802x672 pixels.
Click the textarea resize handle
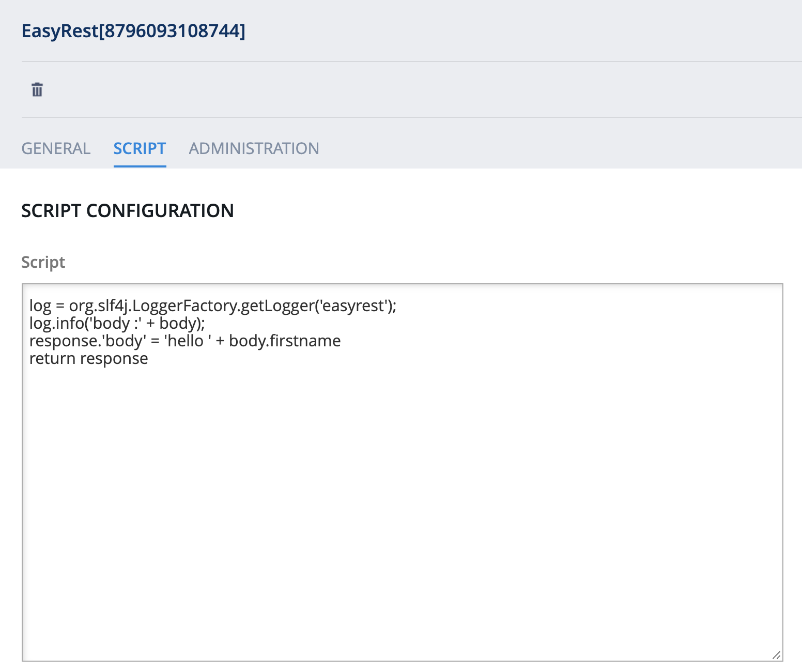click(776, 655)
